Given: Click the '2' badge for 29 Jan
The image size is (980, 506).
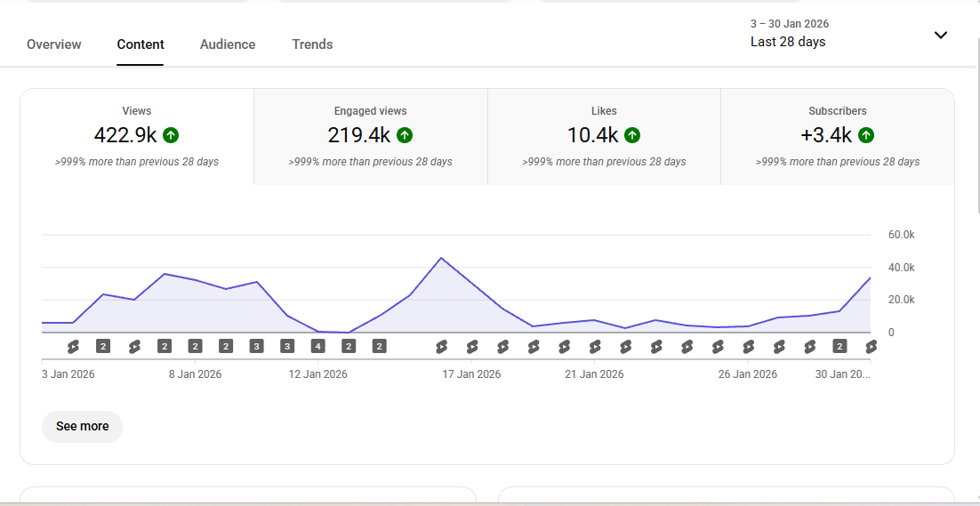Looking at the screenshot, I should [x=839, y=346].
